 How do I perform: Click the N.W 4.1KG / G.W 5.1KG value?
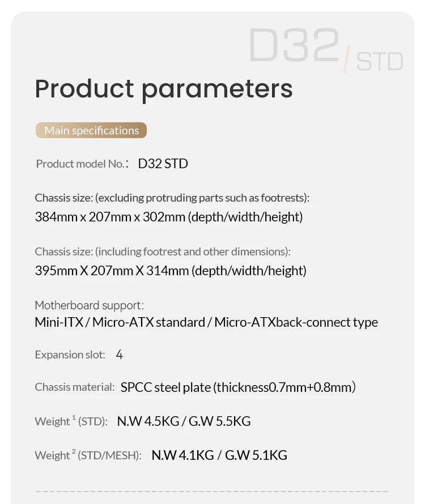click(219, 455)
